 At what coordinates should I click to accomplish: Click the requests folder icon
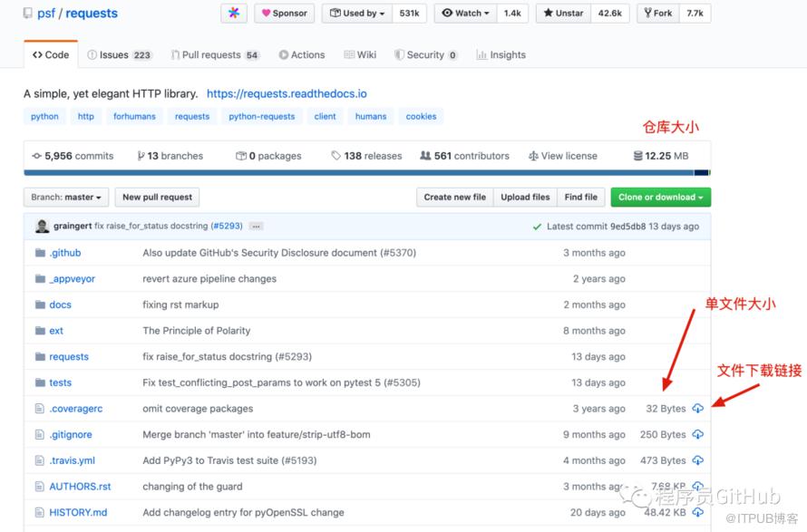[x=40, y=356]
